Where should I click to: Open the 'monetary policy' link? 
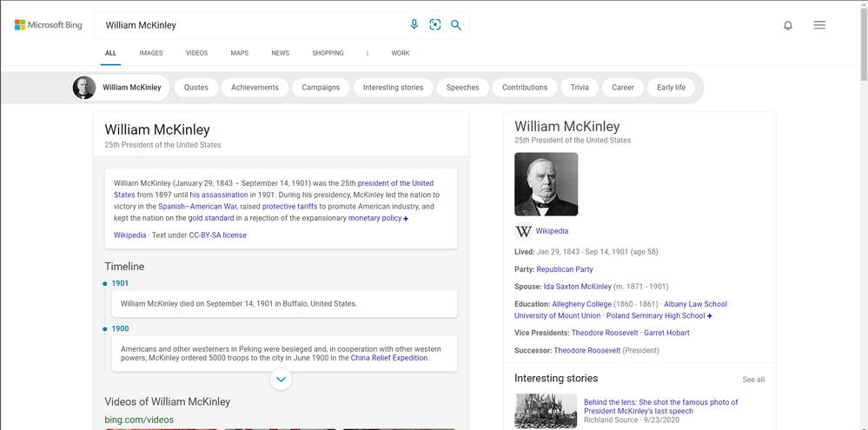pos(374,218)
